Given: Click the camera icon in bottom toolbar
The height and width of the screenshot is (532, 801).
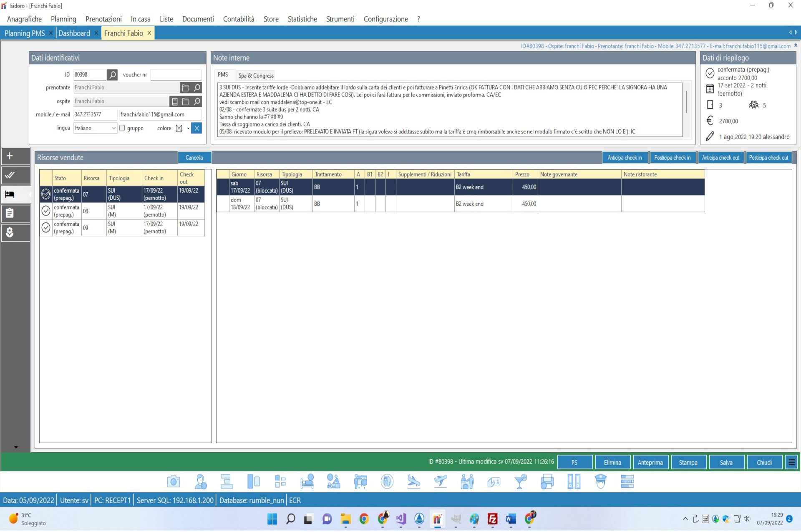Looking at the screenshot, I should pos(173,482).
